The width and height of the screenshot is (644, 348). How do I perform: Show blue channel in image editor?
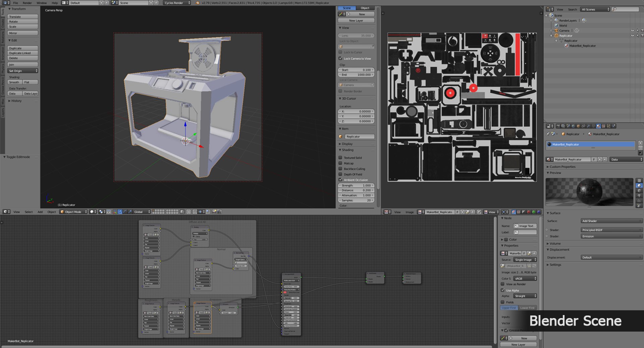pyautogui.click(x=539, y=212)
